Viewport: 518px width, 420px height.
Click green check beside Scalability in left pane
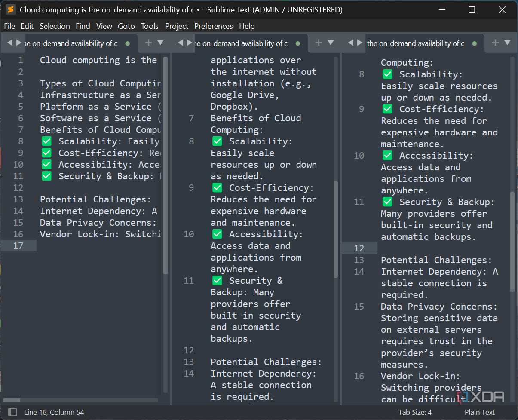[46, 141]
